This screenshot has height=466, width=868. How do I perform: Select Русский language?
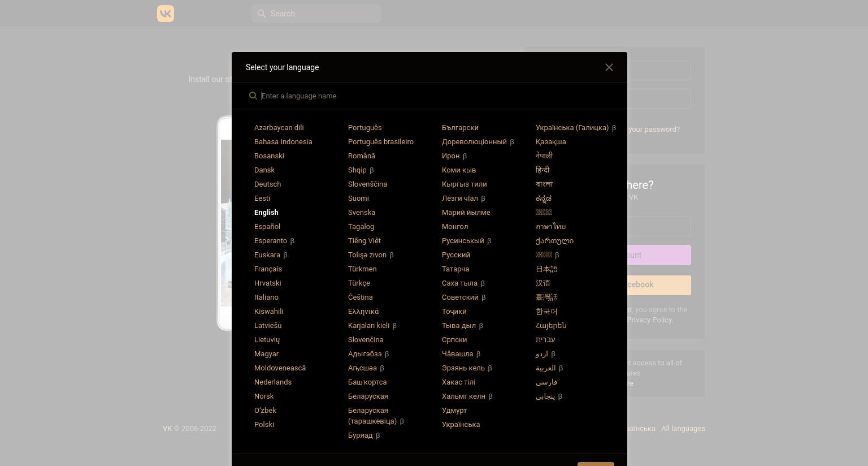pyautogui.click(x=456, y=255)
